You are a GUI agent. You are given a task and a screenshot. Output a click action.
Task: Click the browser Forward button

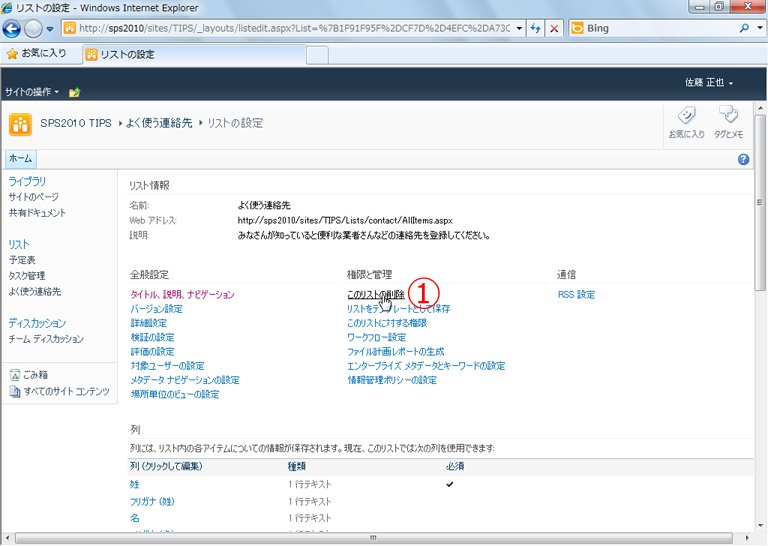tap(33, 29)
